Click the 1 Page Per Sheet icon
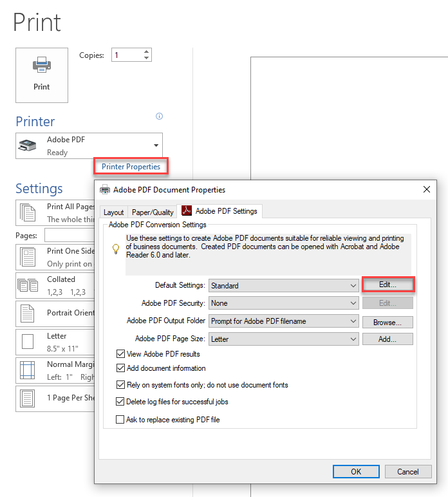The image size is (448, 497). 28,399
